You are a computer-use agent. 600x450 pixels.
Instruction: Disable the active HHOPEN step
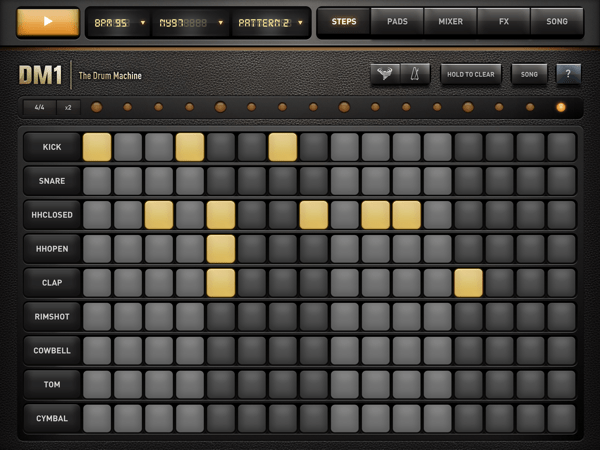point(221,249)
